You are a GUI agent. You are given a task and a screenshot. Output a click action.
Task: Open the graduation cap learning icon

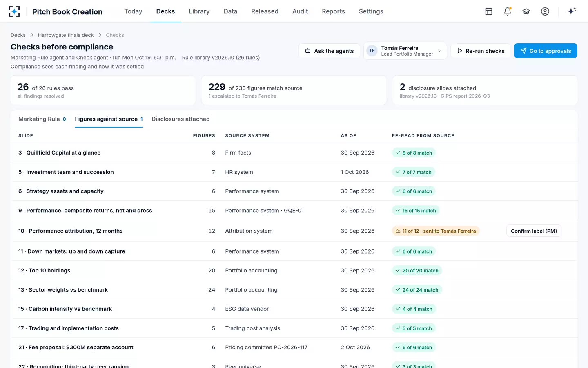click(526, 11)
